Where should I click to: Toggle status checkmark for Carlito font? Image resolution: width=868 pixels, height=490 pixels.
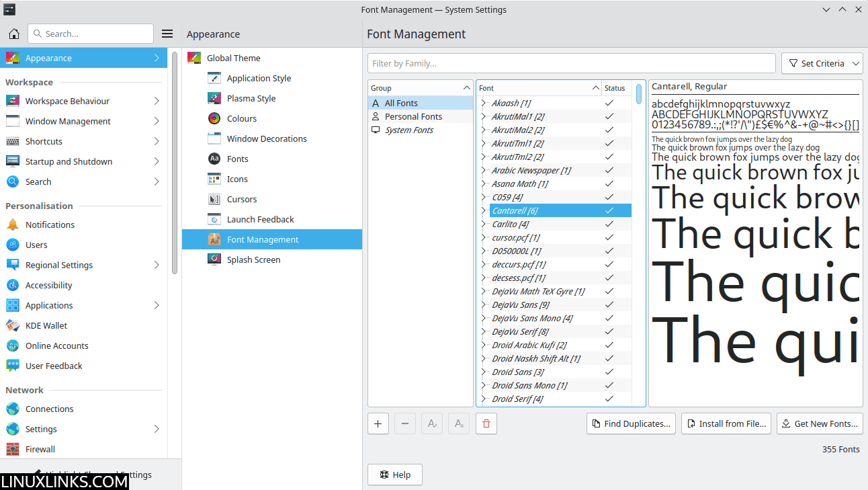click(609, 224)
